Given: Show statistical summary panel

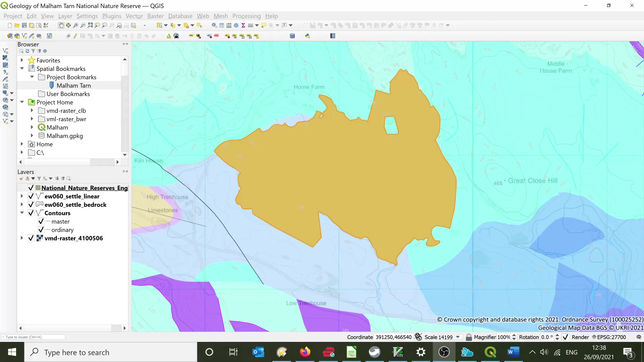Looking at the screenshot, I should click(243, 25).
